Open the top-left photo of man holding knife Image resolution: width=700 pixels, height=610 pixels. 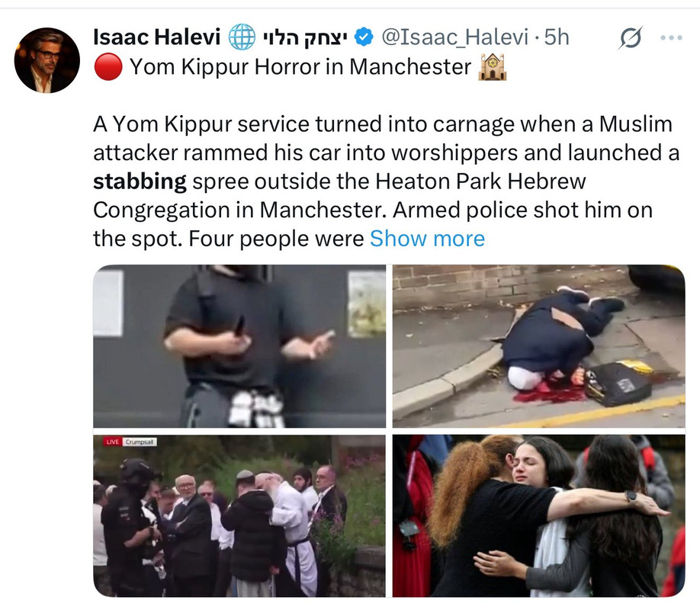coord(239,346)
